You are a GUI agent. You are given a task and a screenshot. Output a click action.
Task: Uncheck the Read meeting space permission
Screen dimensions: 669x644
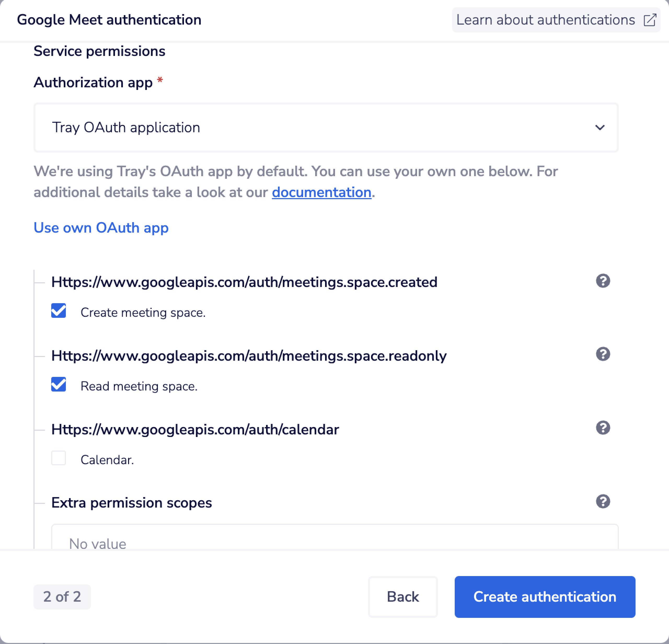pos(58,385)
